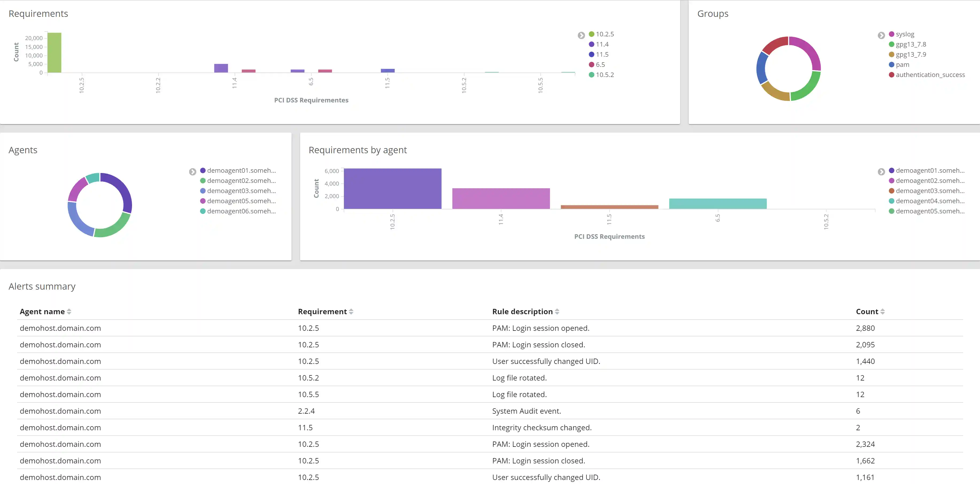Click the gpg13_7.9 color dot in Groups legend

click(x=891, y=55)
